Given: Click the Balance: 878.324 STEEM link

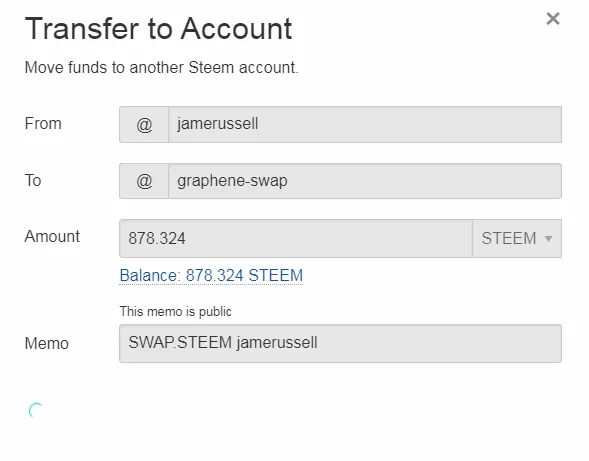Looking at the screenshot, I should tap(211, 276).
